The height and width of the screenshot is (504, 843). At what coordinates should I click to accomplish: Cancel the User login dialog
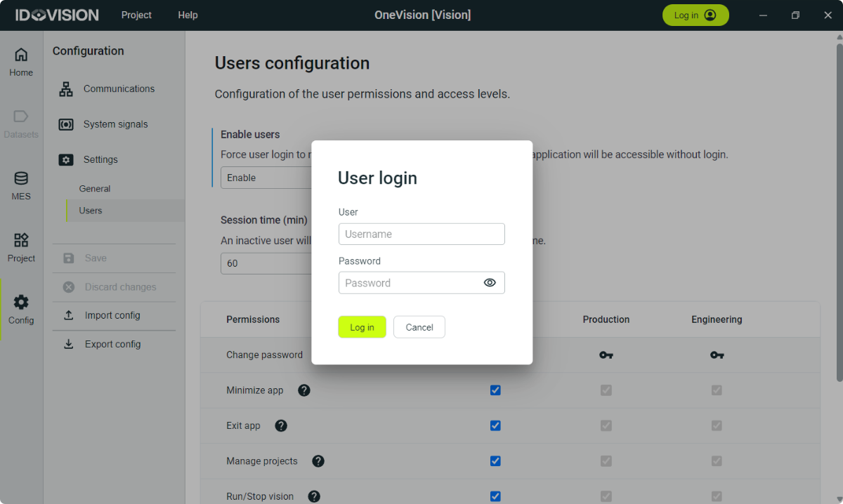click(419, 326)
